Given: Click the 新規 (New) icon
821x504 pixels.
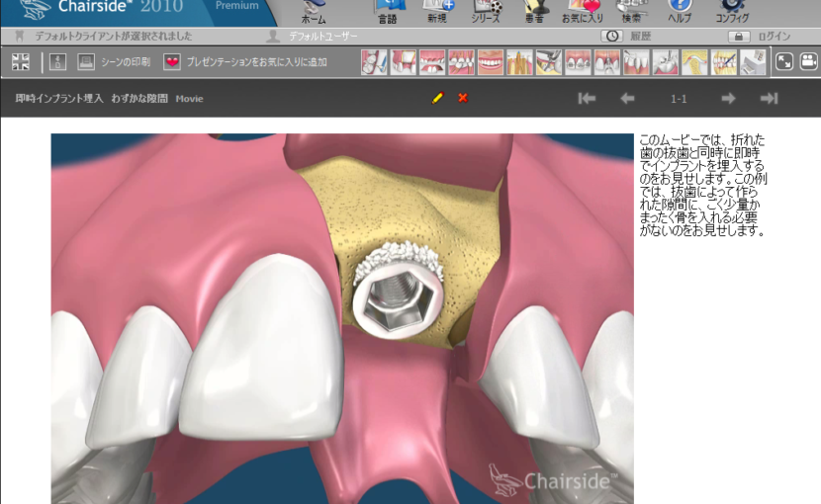Looking at the screenshot, I should [438, 12].
